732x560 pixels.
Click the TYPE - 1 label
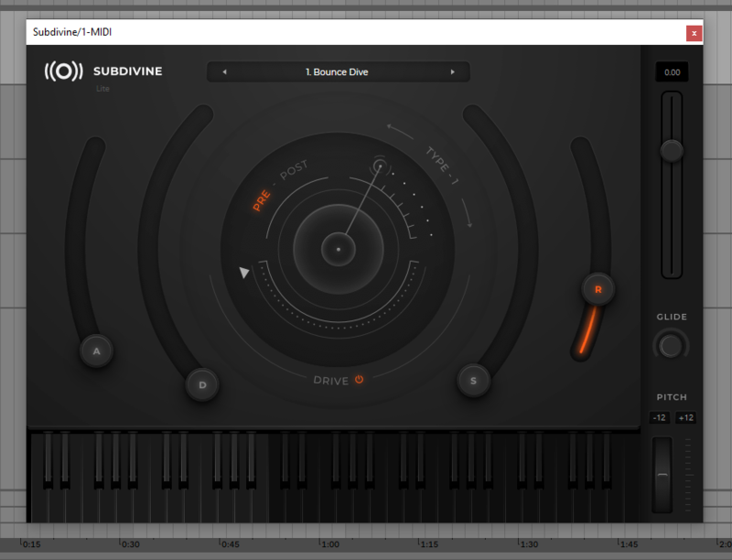[442, 166]
